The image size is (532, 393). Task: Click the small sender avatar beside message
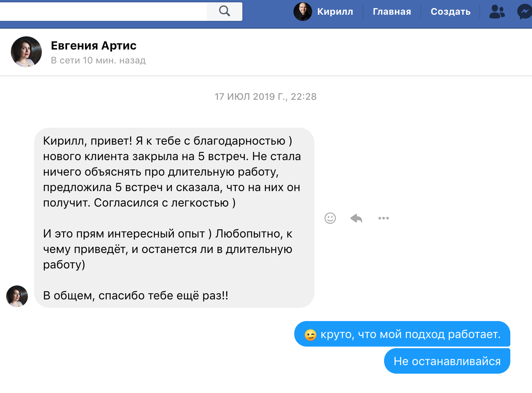pos(17,296)
